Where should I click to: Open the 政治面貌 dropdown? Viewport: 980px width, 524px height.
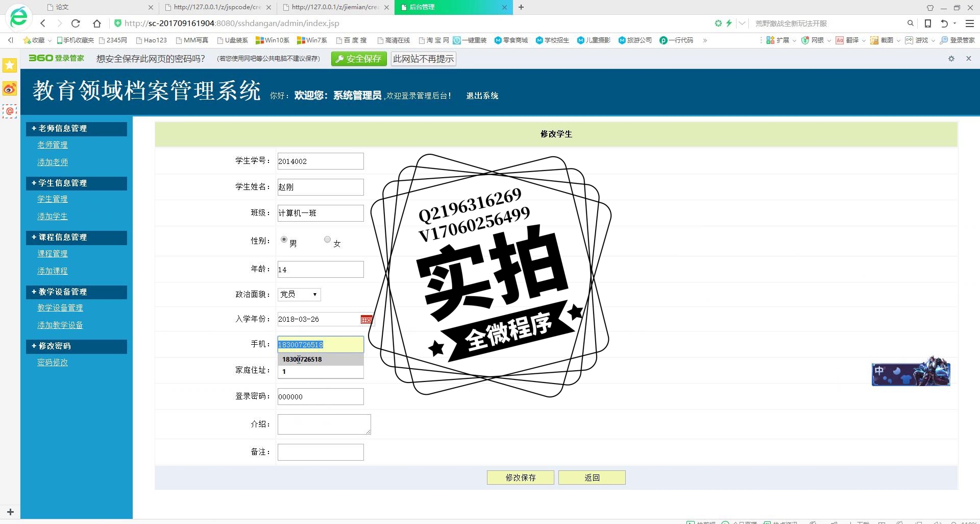299,294
